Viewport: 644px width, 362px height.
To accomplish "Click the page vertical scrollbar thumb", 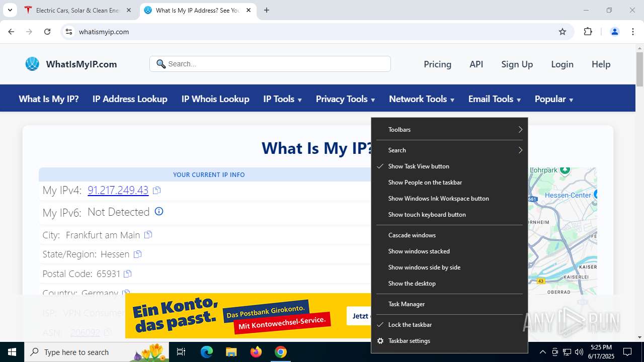I will pos(640,68).
